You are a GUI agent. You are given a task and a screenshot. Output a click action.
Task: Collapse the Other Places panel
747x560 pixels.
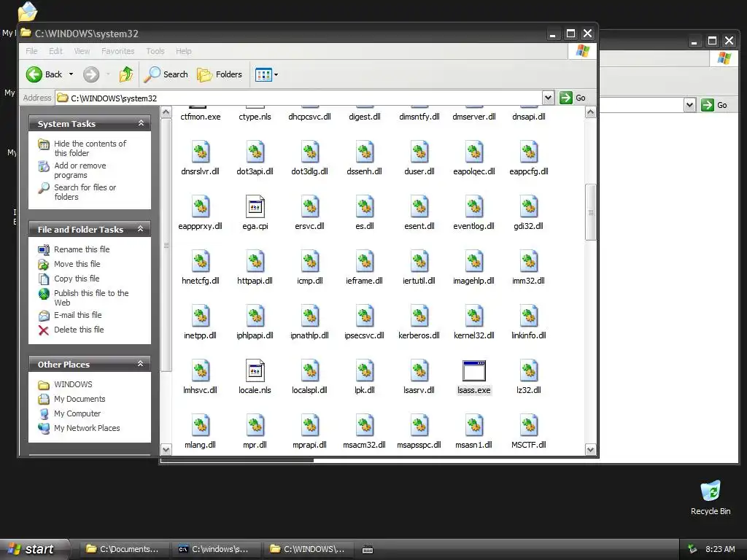141,364
